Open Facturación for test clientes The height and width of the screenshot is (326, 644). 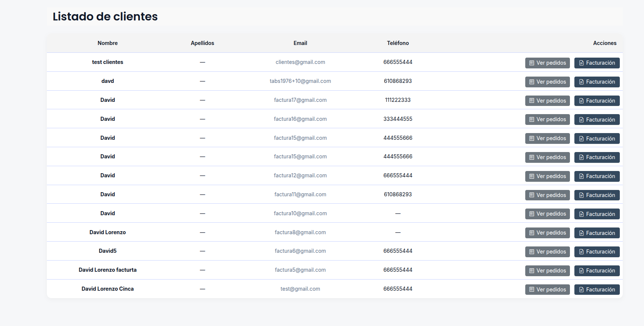click(597, 63)
